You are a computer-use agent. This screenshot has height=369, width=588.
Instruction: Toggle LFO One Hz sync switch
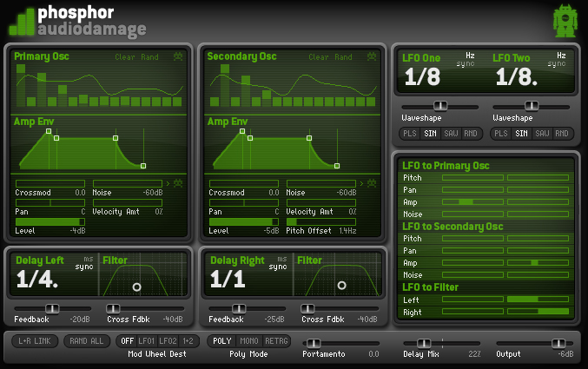(466, 60)
